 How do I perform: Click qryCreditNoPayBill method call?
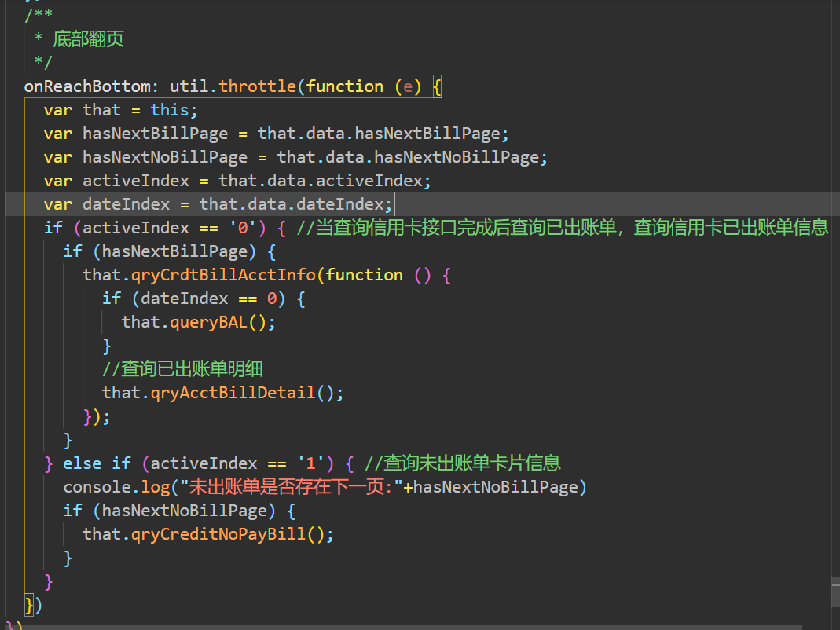(x=218, y=534)
